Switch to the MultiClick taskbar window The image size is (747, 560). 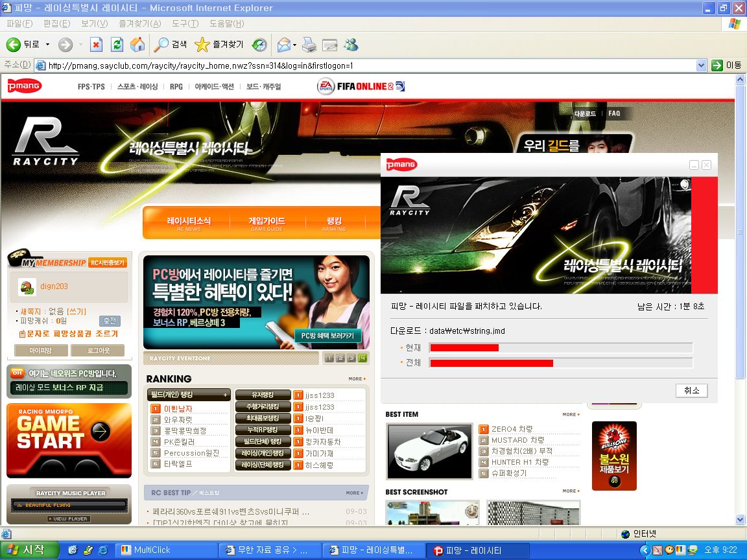point(167,550)
